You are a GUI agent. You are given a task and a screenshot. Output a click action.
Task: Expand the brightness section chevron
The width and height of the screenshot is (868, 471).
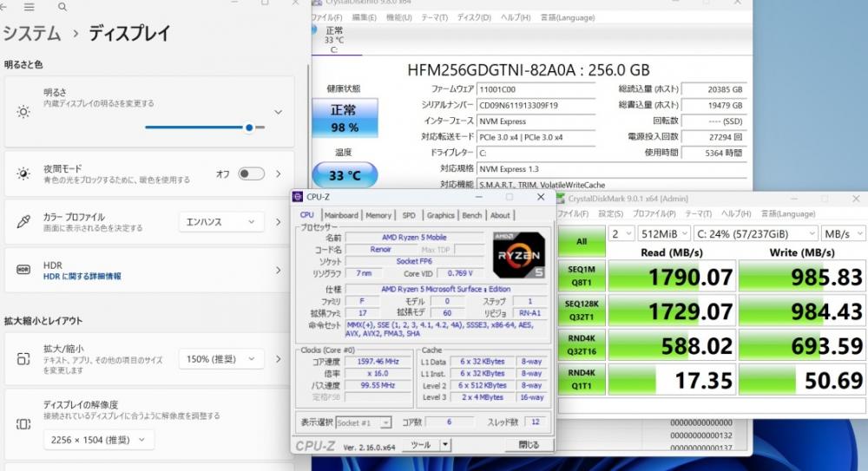279,112
